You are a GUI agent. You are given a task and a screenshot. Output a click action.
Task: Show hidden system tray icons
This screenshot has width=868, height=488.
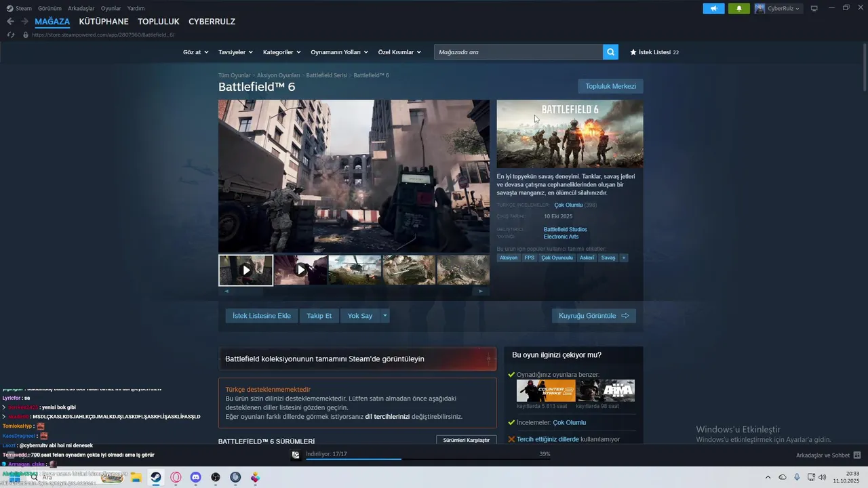point(768,477)
